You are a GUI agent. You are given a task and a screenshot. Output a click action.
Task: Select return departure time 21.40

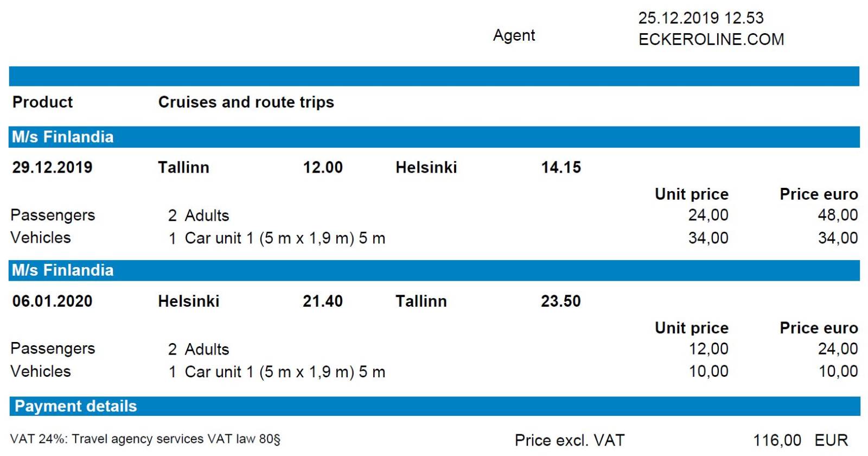[x=323, y=301]
